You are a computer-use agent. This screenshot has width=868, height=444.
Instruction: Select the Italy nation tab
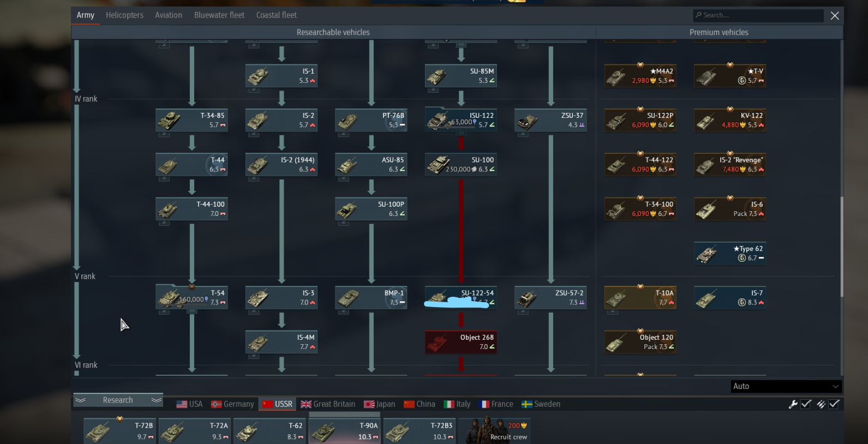457,404
